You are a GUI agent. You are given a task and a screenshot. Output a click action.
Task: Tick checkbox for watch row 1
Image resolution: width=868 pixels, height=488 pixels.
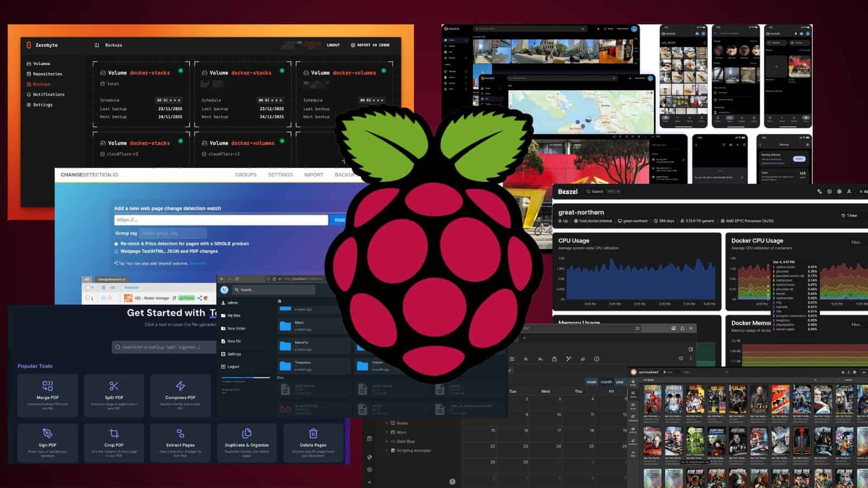click(x=88, y=298)
